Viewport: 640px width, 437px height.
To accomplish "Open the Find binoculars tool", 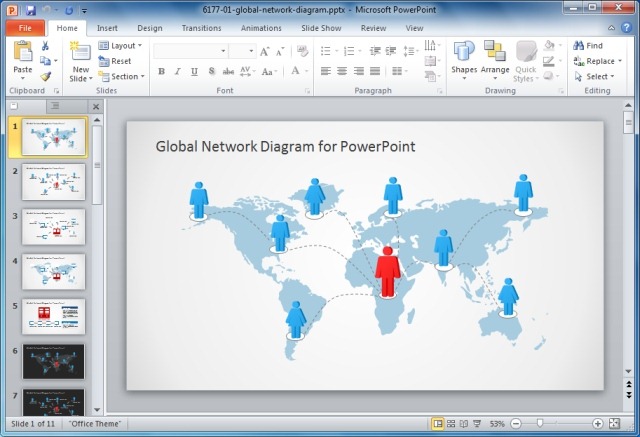I will pos(588,45).
